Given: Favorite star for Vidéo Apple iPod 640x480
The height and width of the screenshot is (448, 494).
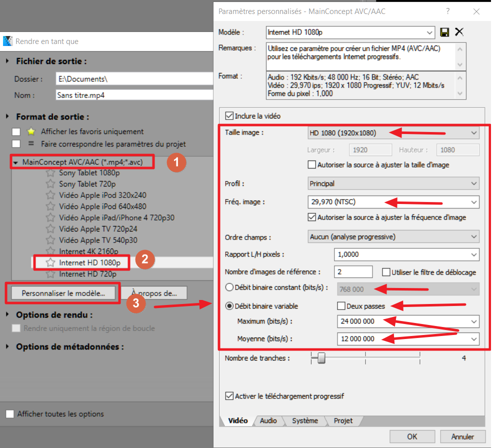Looking at the screenshot, I should [50, 206].
